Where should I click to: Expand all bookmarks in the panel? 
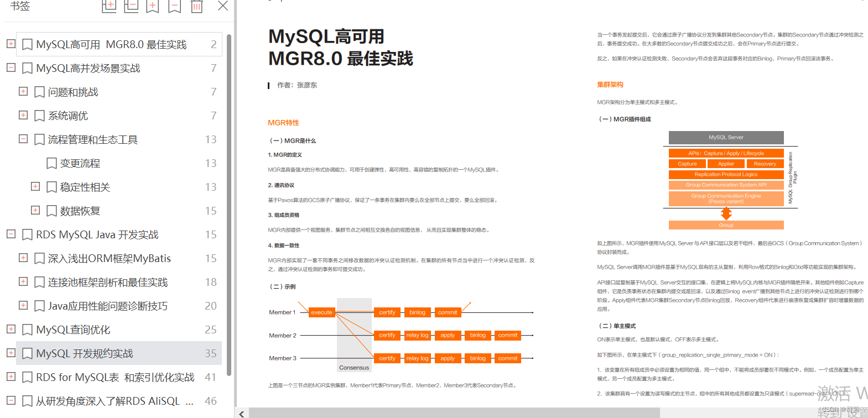click(110, 6)
